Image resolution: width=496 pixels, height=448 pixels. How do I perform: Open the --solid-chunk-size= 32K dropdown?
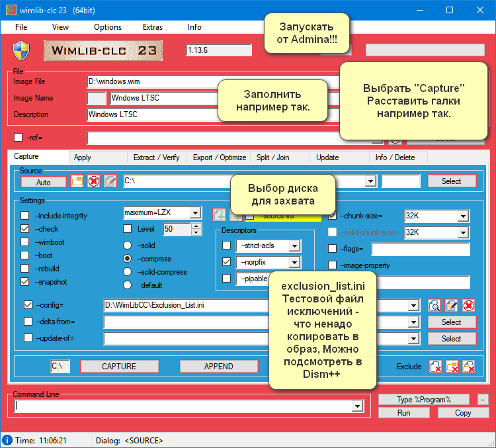(x=463, y=233)
